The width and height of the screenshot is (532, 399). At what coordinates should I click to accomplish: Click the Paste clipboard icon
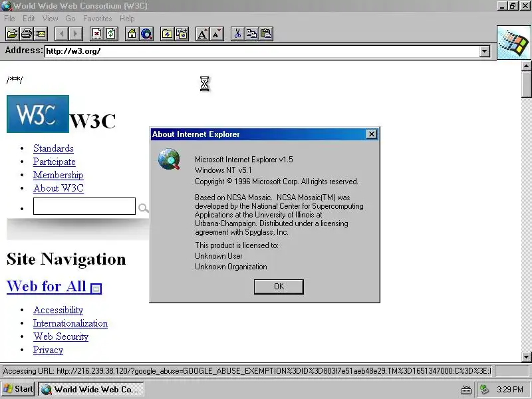click(x=267, y=34)
